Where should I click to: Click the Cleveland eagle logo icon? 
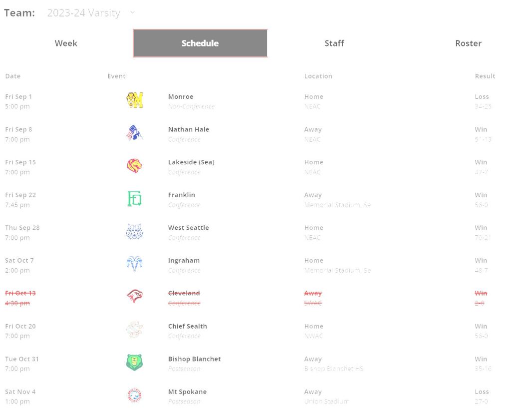click(134, 297)
